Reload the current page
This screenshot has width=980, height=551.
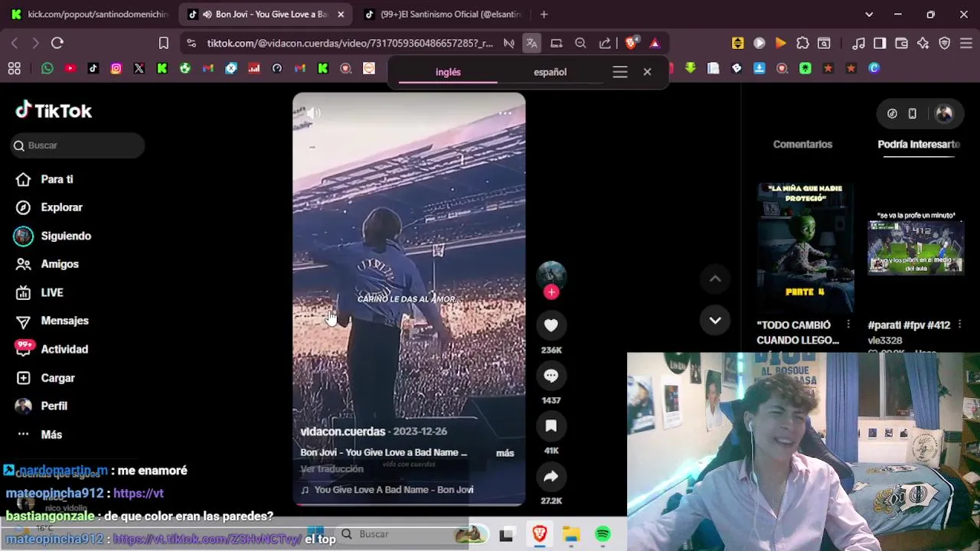[x=57, y=43]
